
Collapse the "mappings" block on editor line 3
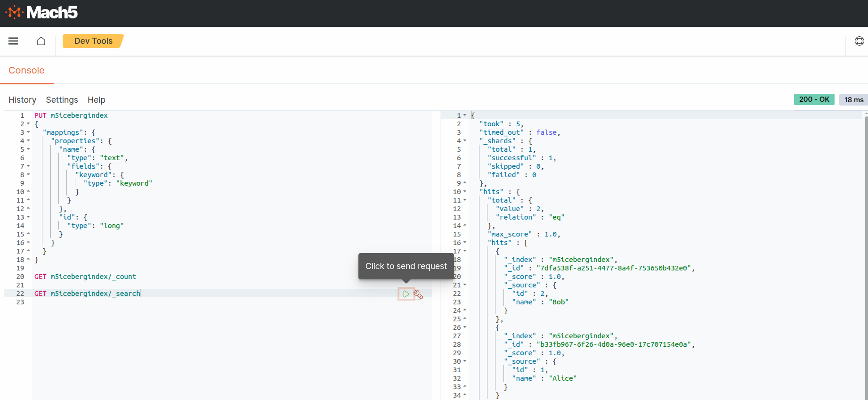pyautogui.click(x=28, y=133)
